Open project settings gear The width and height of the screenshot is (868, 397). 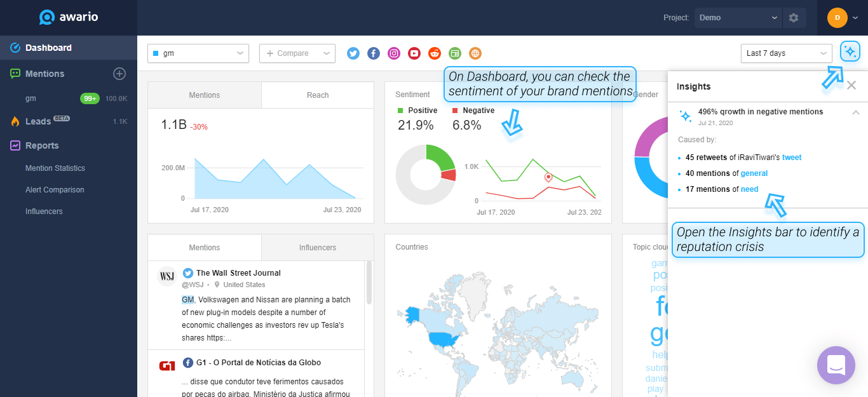click(794, 18)
